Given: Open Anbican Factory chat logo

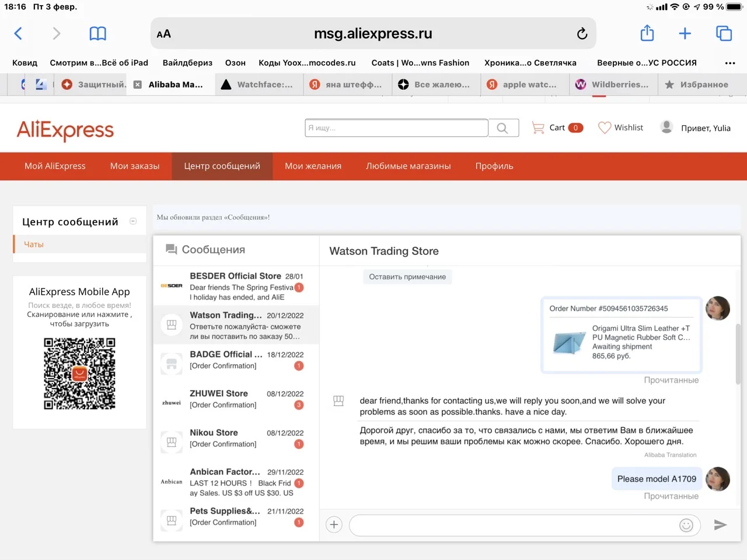Looking at the screenshot, I should click(x=172, y=481).
